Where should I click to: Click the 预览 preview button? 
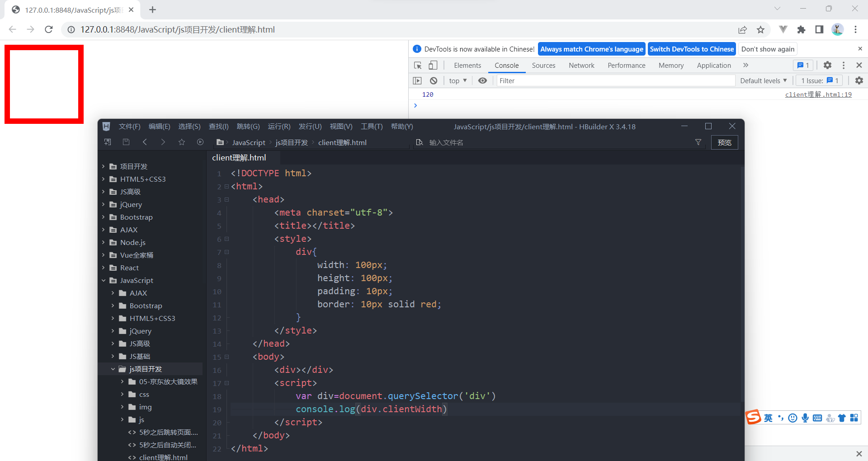click(x=724, y=142)
